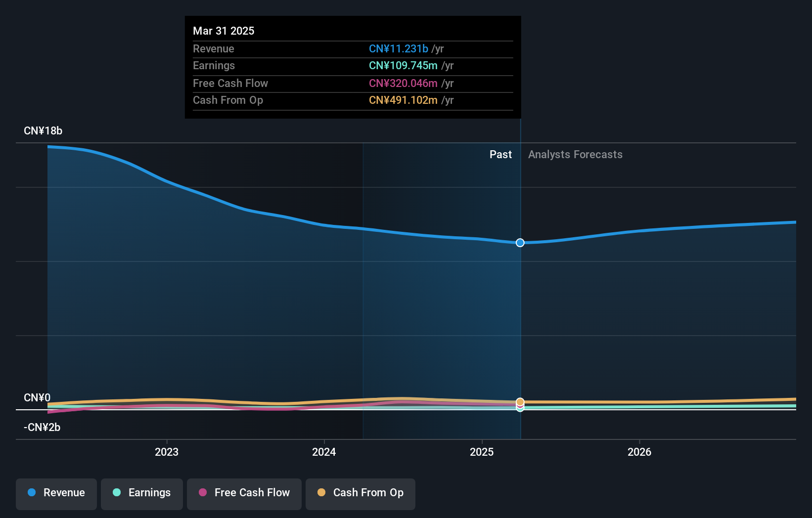Click the Free Cash Flow label in tooltip
Viewport: 812px width, 518px height.
(x=230, y=83)
